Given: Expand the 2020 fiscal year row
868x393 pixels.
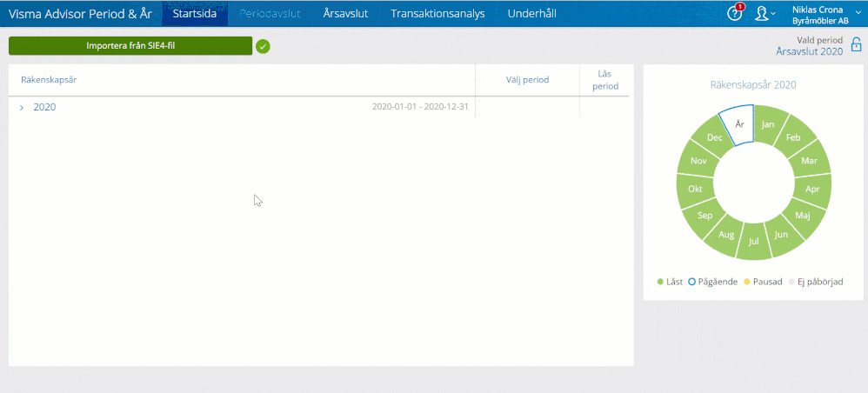Looking at the screenshot, I should pos(22,108).
